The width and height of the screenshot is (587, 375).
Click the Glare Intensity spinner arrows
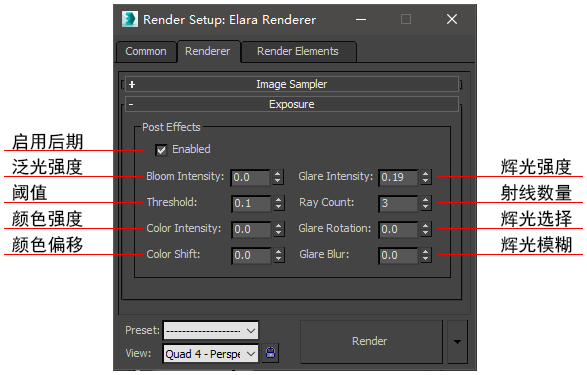(x=425, y=177)
